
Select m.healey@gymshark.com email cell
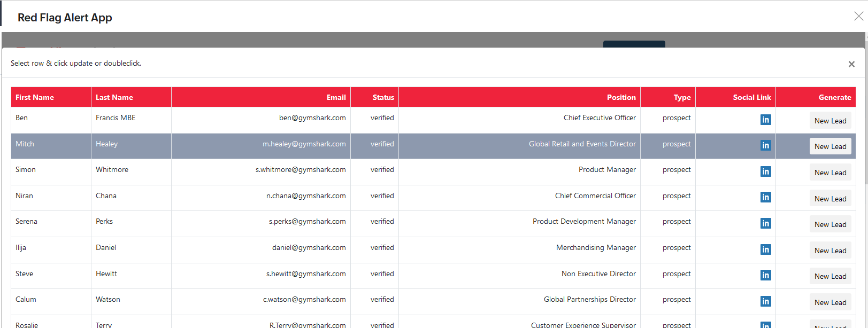point(261,146)
